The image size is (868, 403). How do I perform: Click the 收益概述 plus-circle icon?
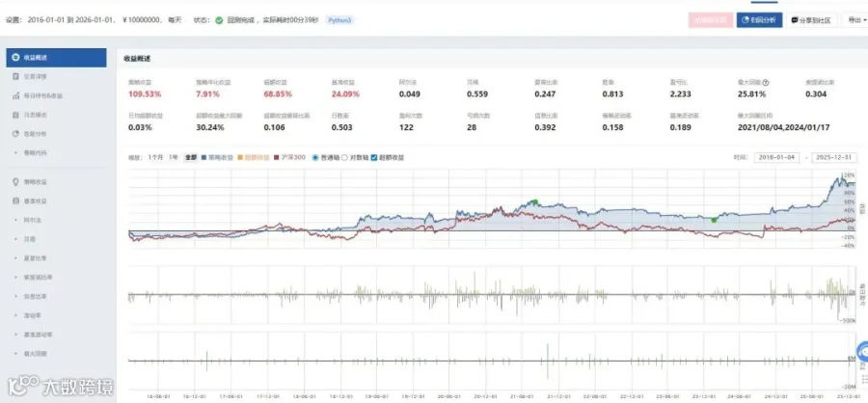coord(15,58)
